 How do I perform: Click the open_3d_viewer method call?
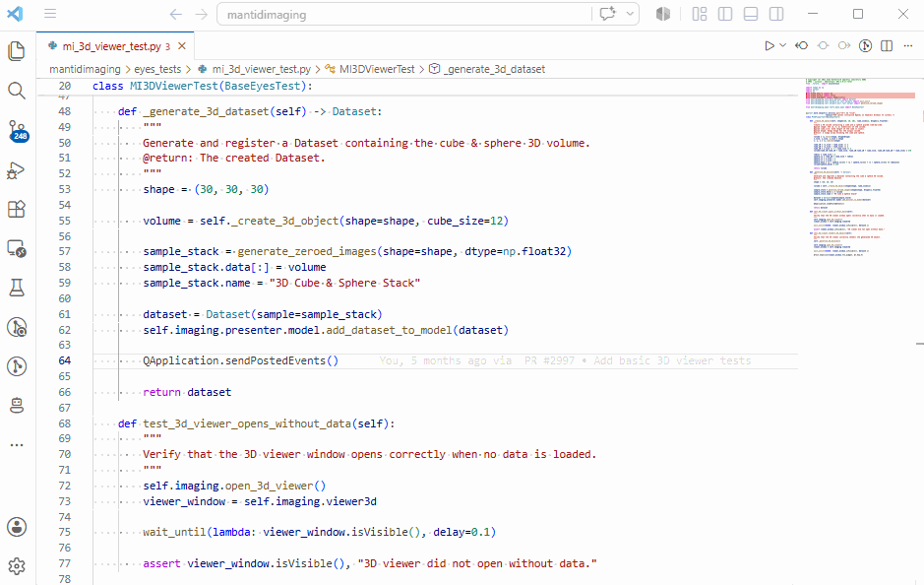tap(270, 486)
